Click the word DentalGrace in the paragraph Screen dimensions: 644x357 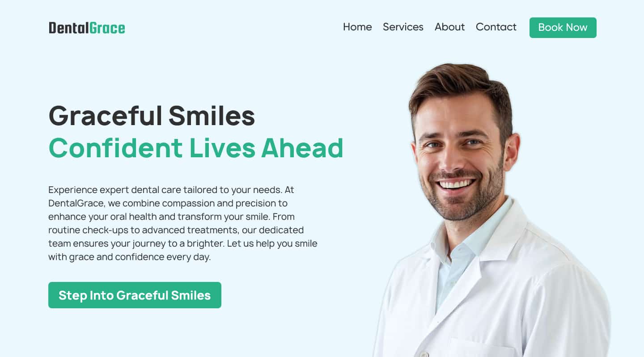coord(76,203)
